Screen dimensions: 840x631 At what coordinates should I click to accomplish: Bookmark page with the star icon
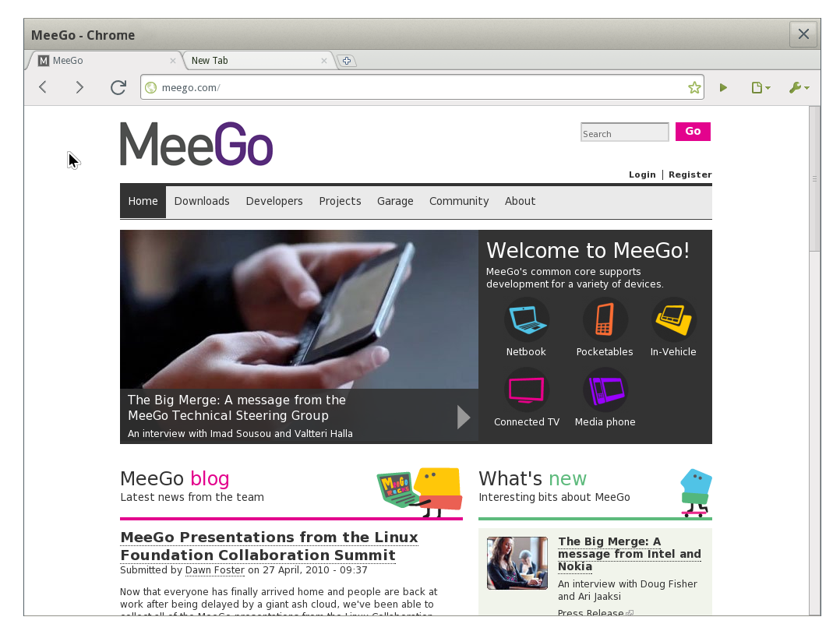694,87
